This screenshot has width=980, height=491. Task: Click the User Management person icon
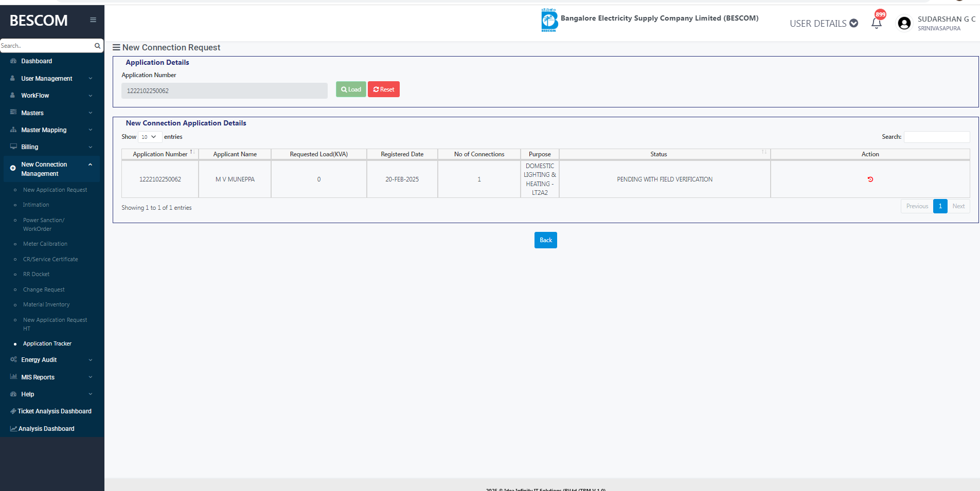(x=13, y=79)
